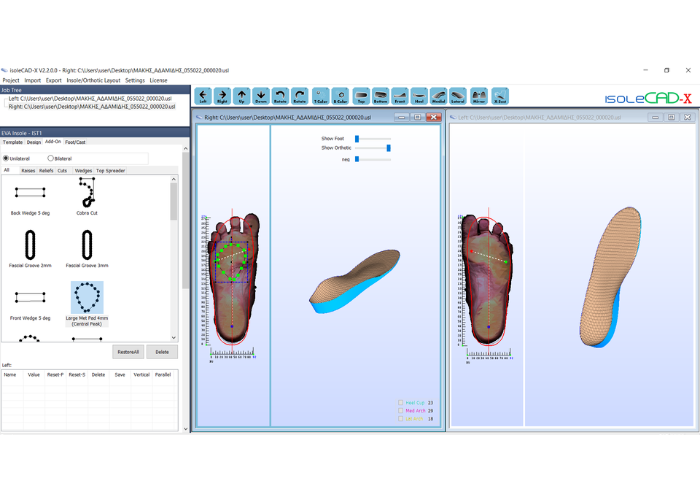The width and height of the screenshot is (700, 500).
Task: Click the Mirror toolbar icon
Action: pos(479,96)
